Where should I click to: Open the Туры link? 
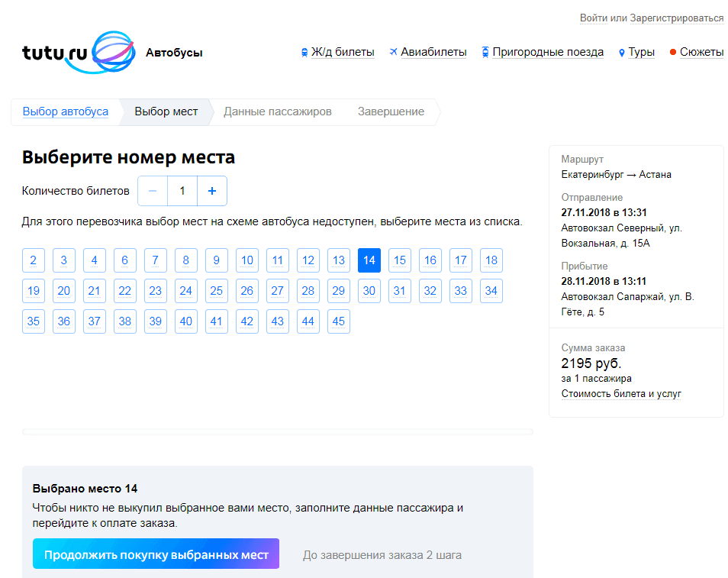(641, 52)
